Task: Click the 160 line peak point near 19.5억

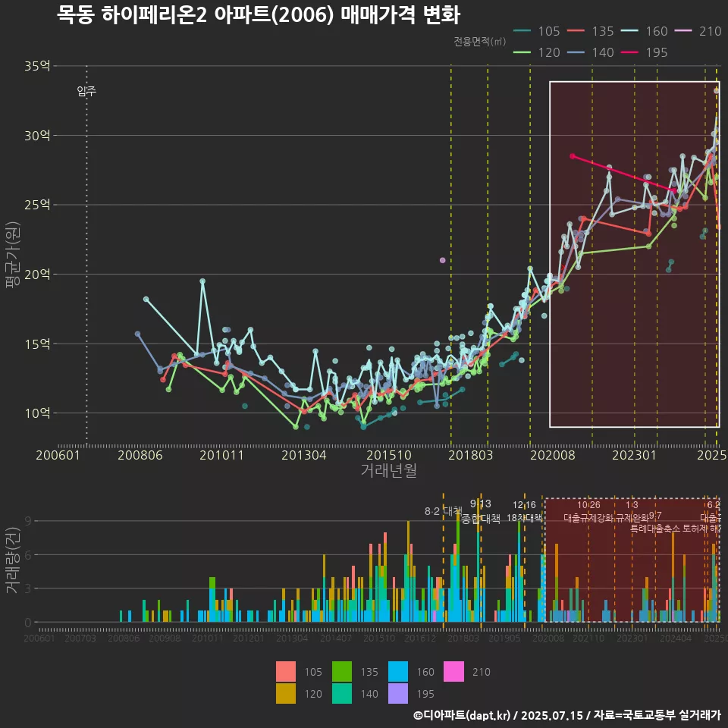Action: click(202, 281)
